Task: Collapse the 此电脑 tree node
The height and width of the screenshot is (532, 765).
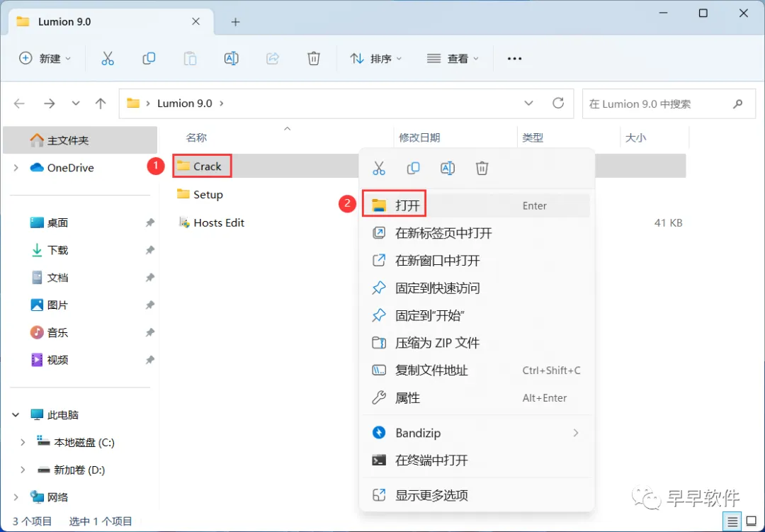Action: [x=16, y=415]
